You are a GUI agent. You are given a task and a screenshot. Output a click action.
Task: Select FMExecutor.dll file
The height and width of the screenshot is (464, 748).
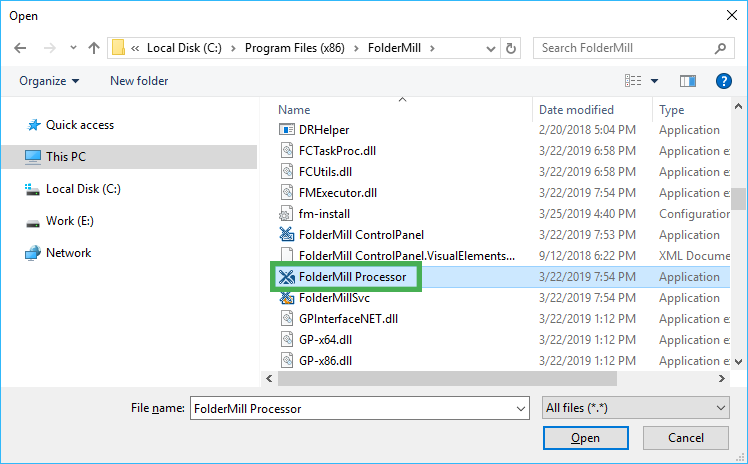coord(338,193)
